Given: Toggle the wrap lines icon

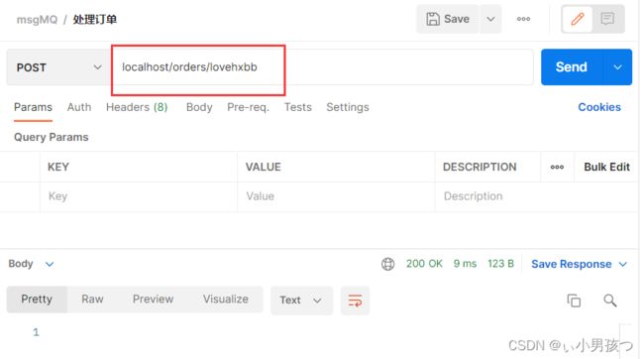Looking at the screenshot, I should [x=356, y=300].
